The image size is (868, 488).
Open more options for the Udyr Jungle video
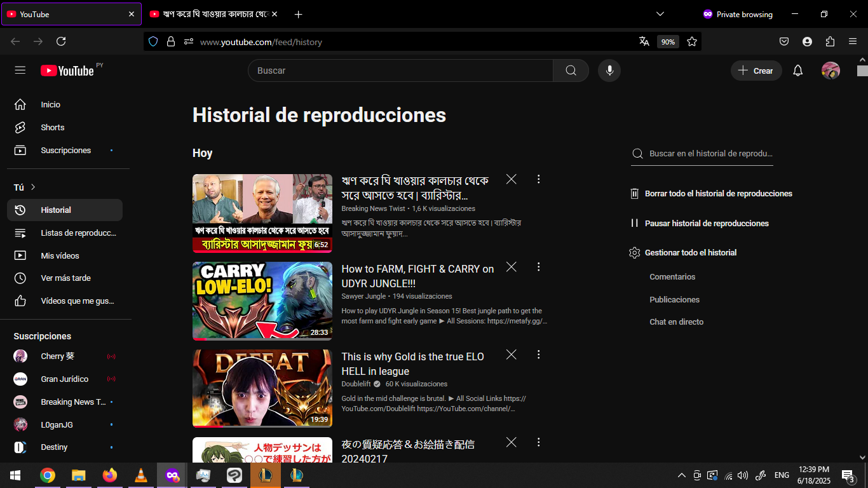(x=539, y=267)
